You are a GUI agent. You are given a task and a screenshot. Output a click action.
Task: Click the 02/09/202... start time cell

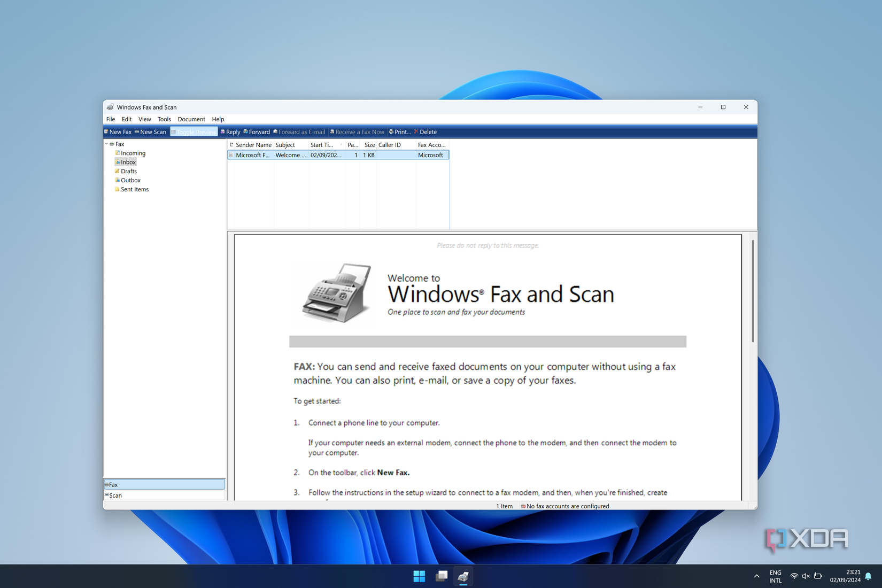[326, 155]
